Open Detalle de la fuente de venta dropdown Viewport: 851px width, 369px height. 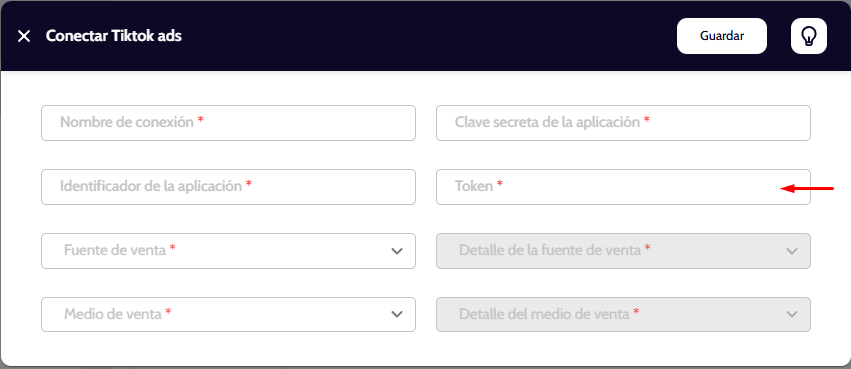(x=624, y=251)
